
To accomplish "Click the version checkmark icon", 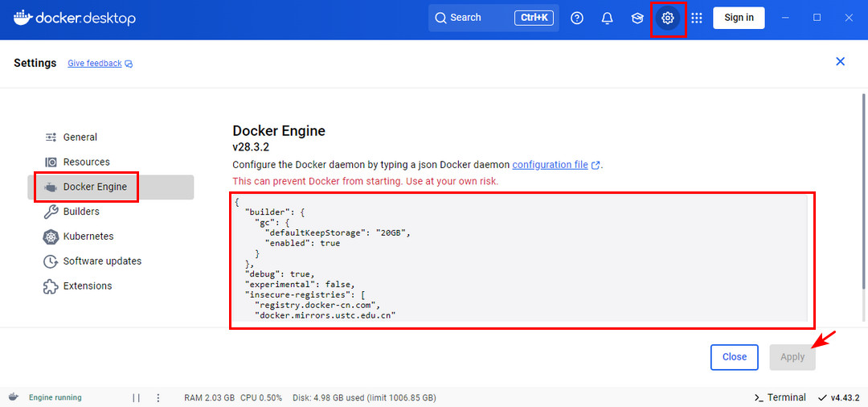I will 822,397.
